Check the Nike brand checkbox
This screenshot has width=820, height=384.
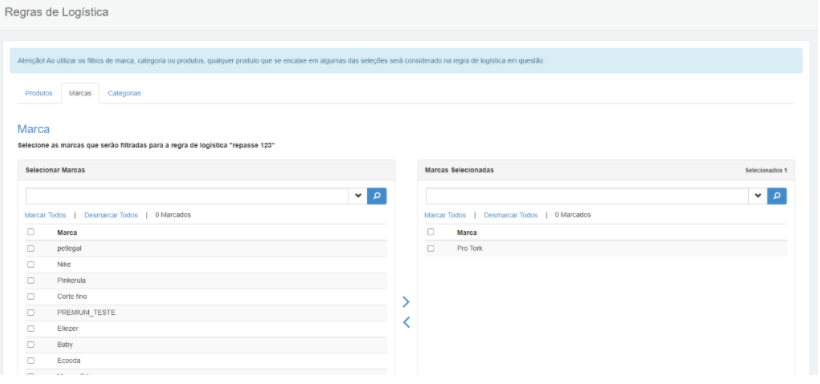click(x=31, y=265)
